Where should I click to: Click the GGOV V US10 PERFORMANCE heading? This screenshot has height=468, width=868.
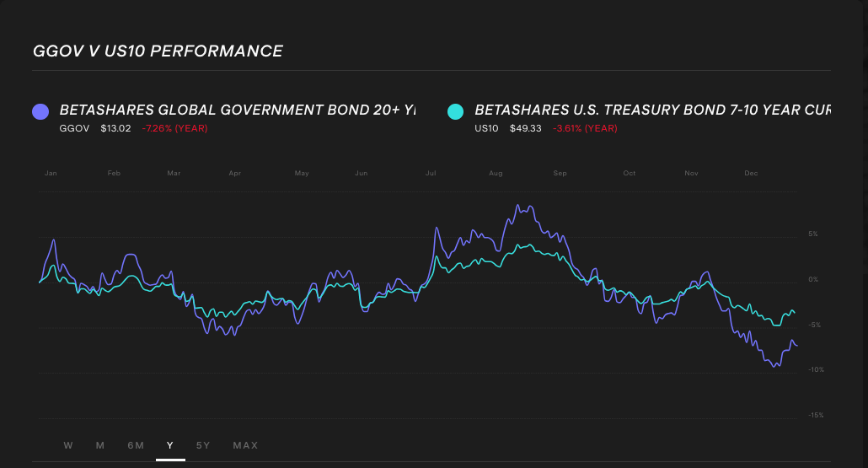point(158,51)
